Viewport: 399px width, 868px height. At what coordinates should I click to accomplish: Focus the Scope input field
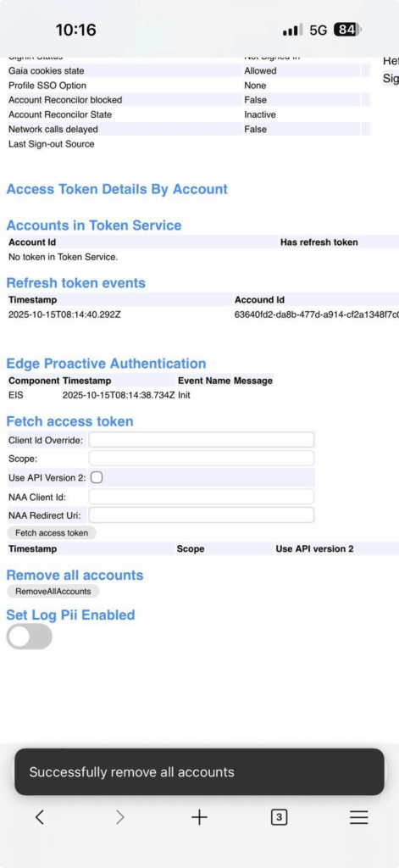202,459
